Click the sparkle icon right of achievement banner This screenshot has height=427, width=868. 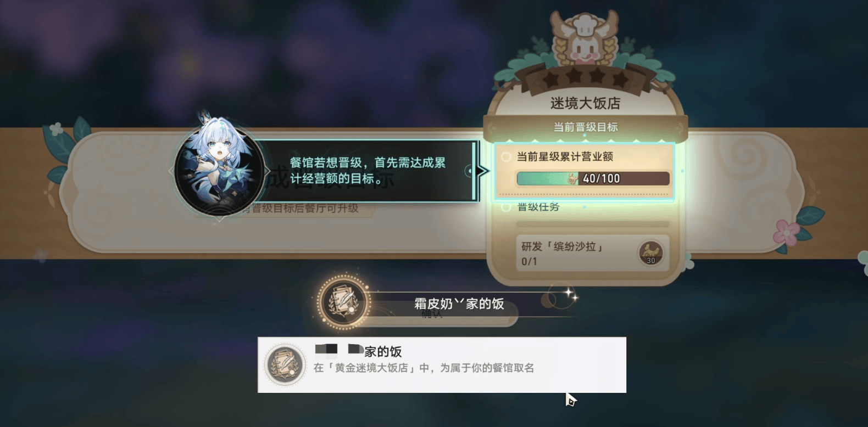click(x=570, y=295)
